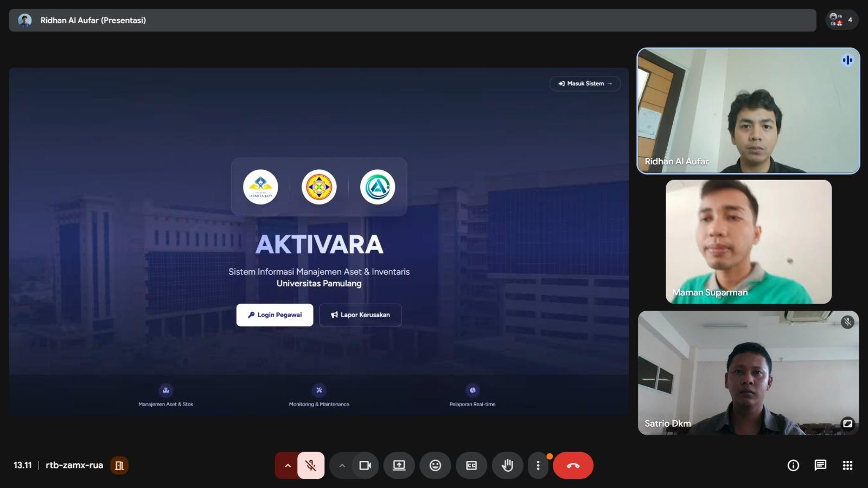Click the raise hand icon

[x=507, y=465]
